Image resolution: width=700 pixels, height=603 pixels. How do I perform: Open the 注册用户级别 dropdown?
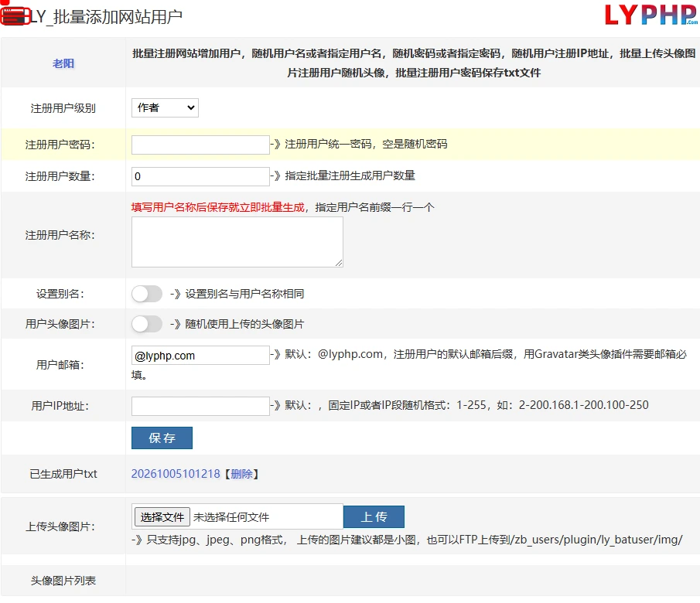[166, 107]
